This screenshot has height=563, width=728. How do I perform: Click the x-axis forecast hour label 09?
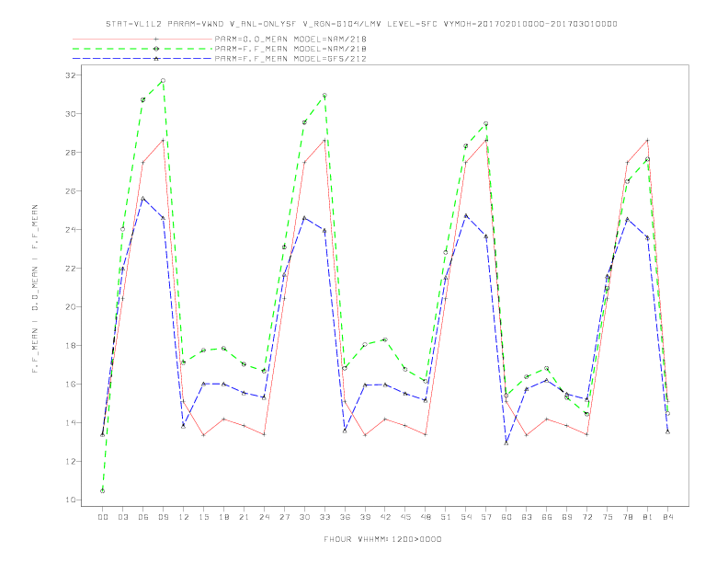click(x=163, y=517)
